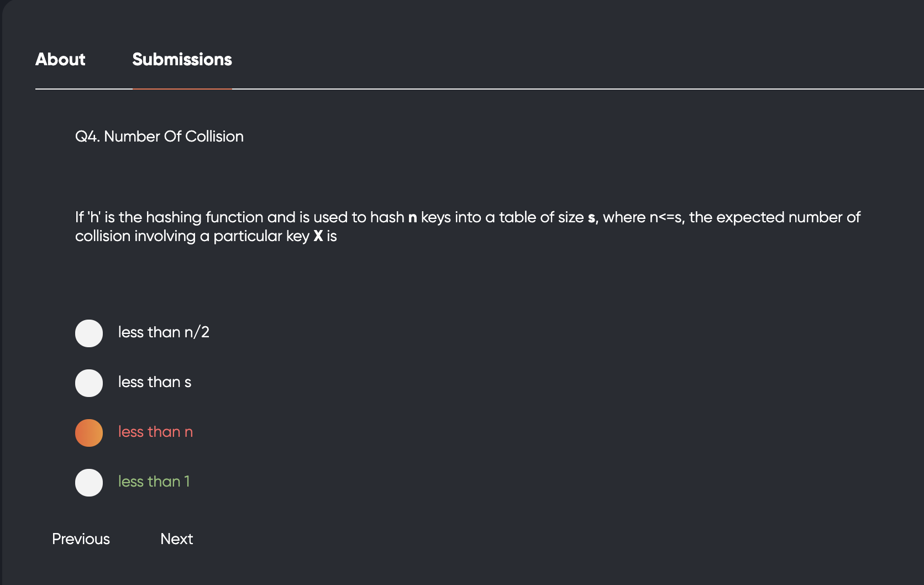The height and width of the screenshot is (585, 924).
Task: Click the bold 'n' in question text
Action: [x=412, y=218]
